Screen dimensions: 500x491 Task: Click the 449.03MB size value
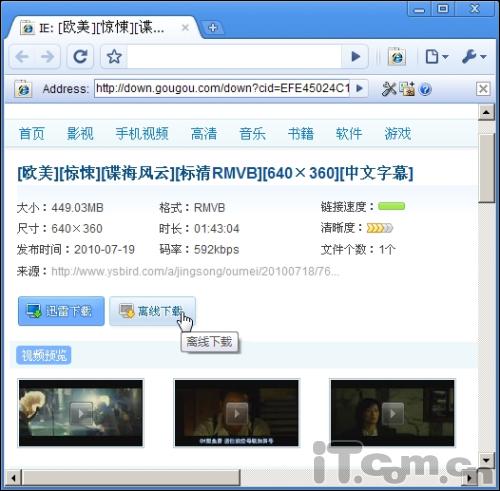click(77, 208)
